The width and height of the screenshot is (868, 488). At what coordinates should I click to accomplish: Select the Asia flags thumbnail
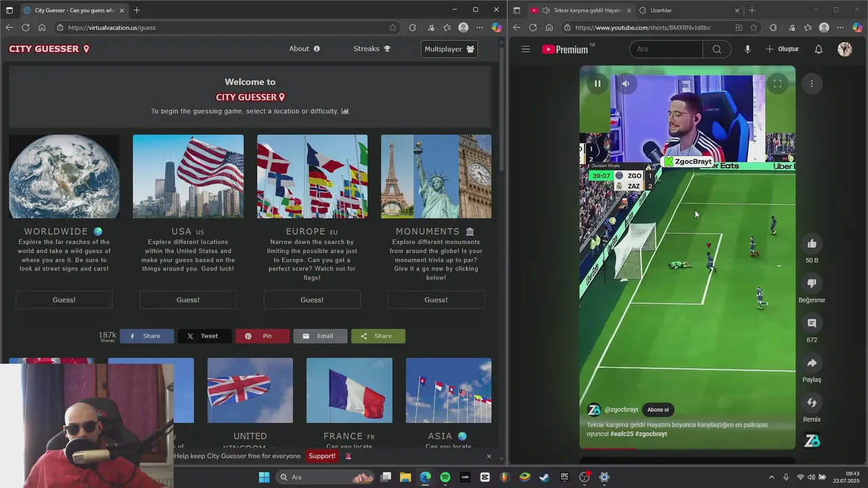pos(448,390)
